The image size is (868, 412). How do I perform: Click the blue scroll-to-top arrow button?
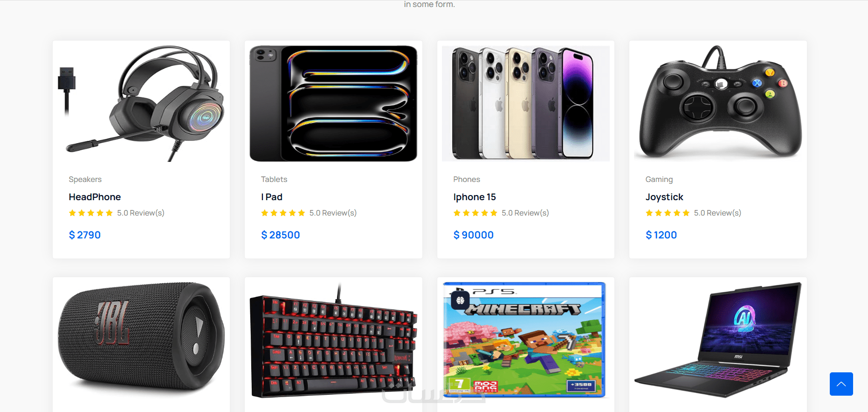coord(841,384)
